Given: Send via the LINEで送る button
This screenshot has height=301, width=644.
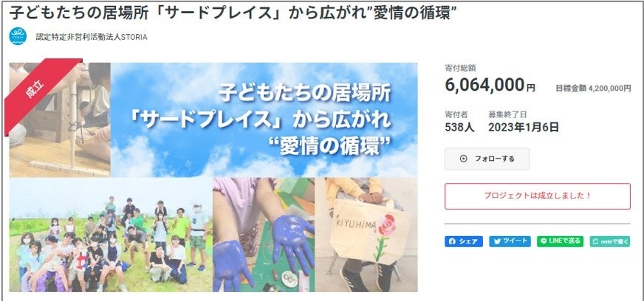Looking at the screenshot, I should [561, 241].
